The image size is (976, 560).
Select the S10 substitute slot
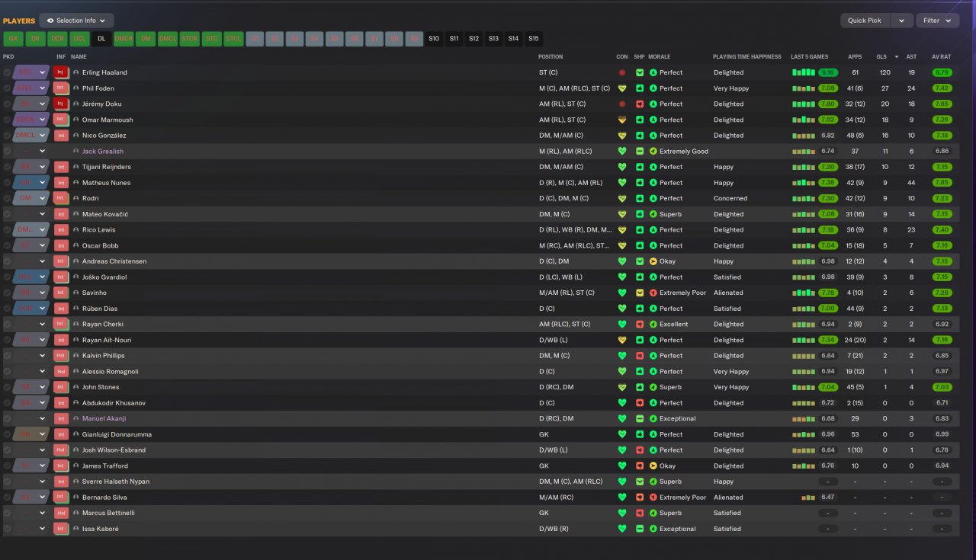click(x=434, y=38)
